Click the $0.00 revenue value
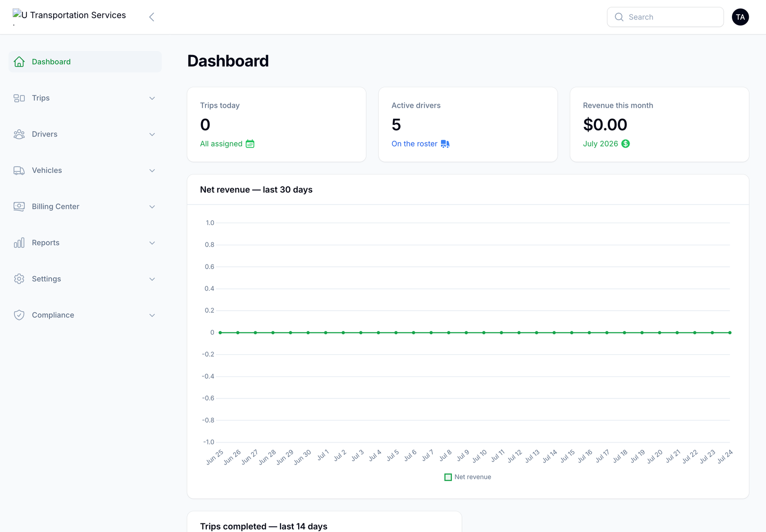The width and height of the screenshot is (766, 532). click(605, 125)
